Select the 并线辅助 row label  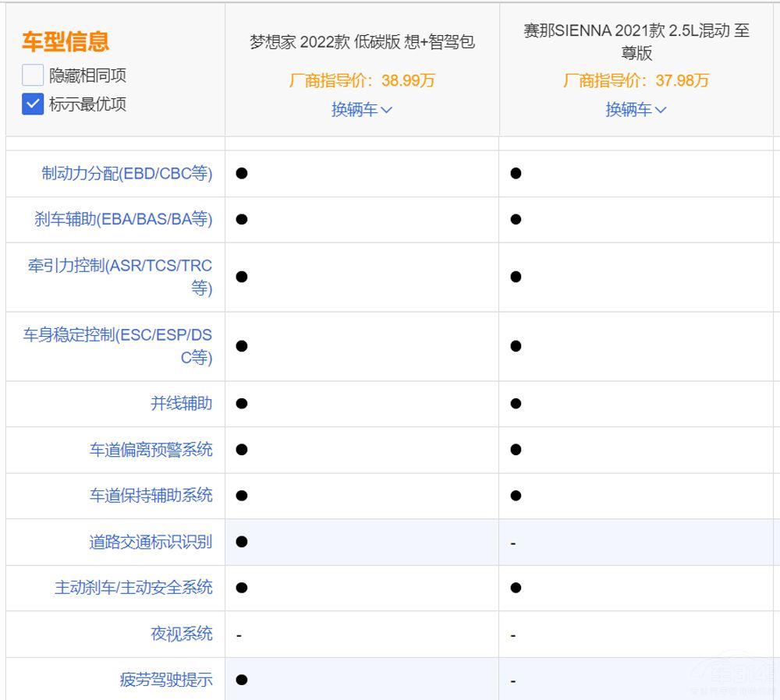coord(181,404)
